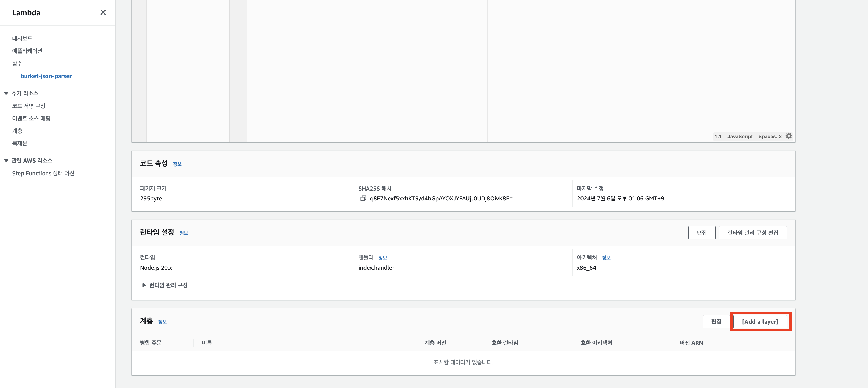Click 런타임 관리 구성 편집 button
Viewport: 868px width, 388px height.
pyautogui.click(x=752, y=233)
